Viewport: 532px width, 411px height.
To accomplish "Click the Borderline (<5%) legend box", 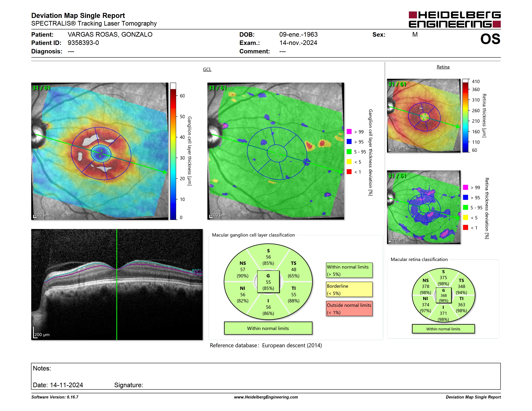I will (x=349, y=290).
